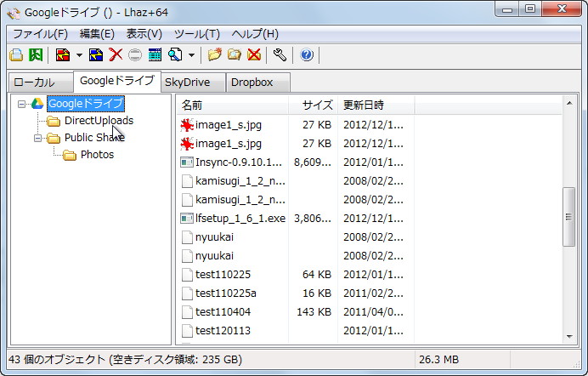Viewport: 588px width, 376px height.
Task: Click the new folder icon with the spark
Action: (214, 54)
